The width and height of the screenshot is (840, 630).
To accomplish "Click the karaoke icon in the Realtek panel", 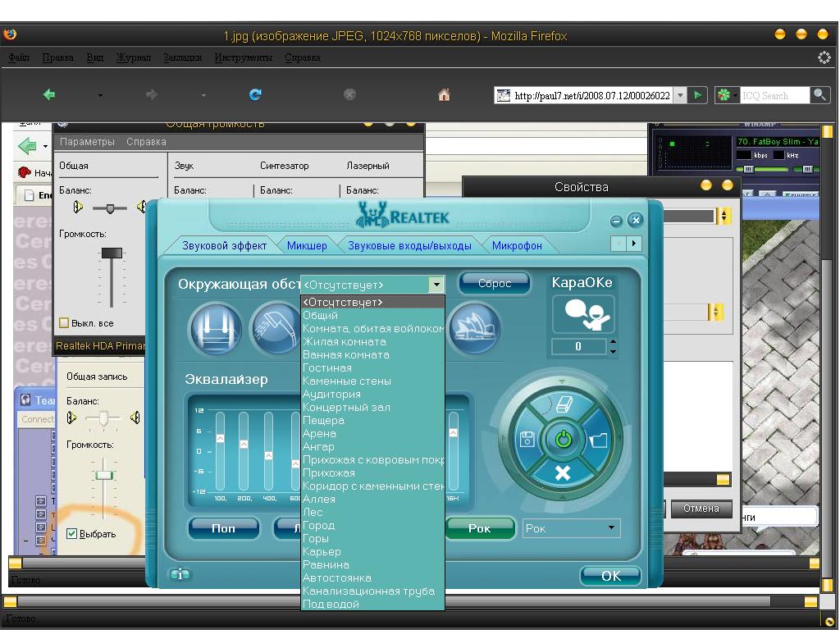I will click(582, 314).
